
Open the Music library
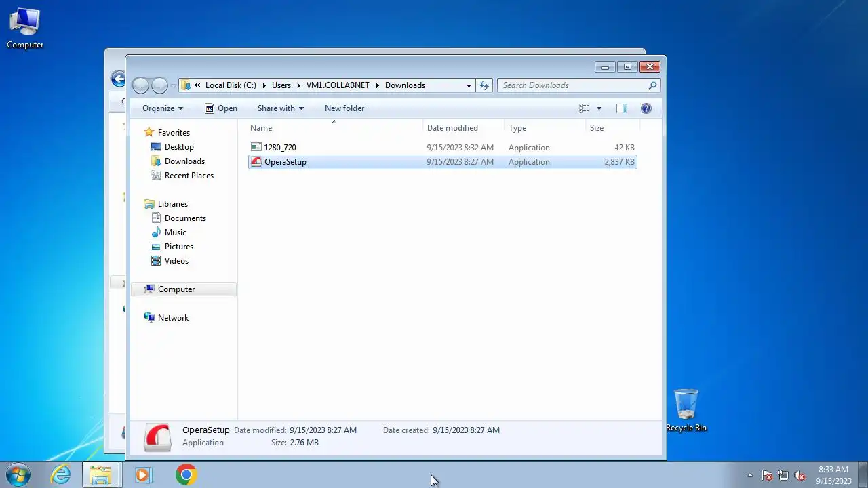(176, 232)
